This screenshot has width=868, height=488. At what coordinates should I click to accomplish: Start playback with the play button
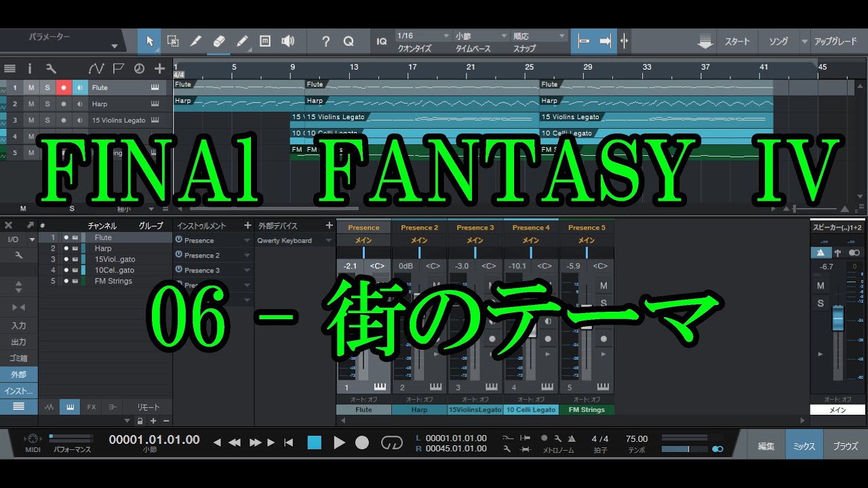click(339, 443)
